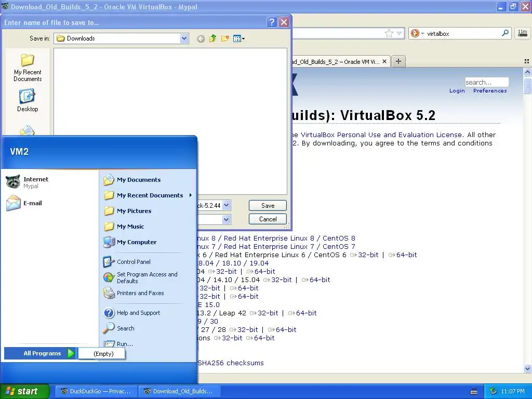Bookmark page with the star icon

[x=389, y=33]
